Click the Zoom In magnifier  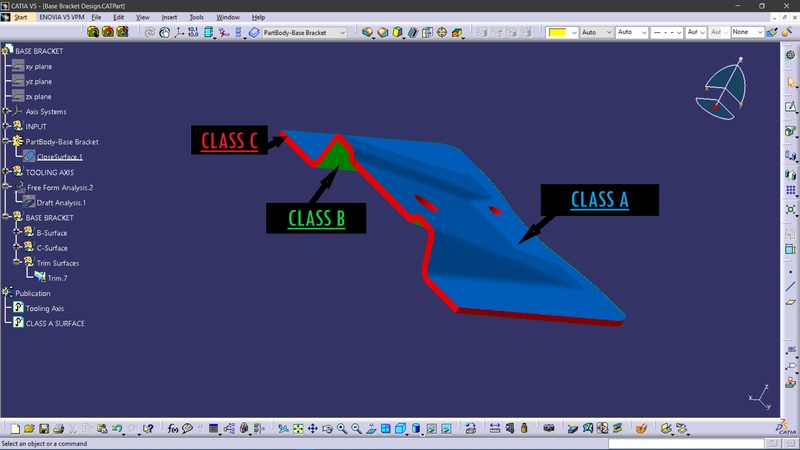[342, 429]
